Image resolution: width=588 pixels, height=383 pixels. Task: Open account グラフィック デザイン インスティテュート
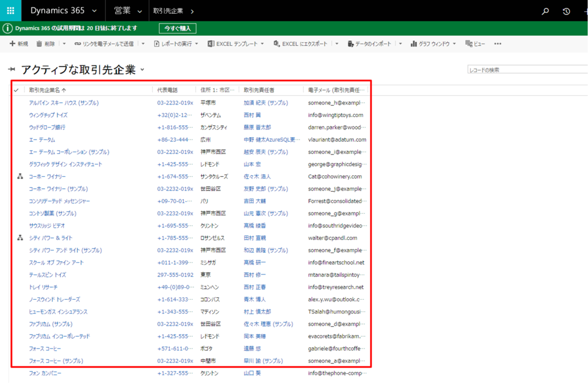click(65, 164)
